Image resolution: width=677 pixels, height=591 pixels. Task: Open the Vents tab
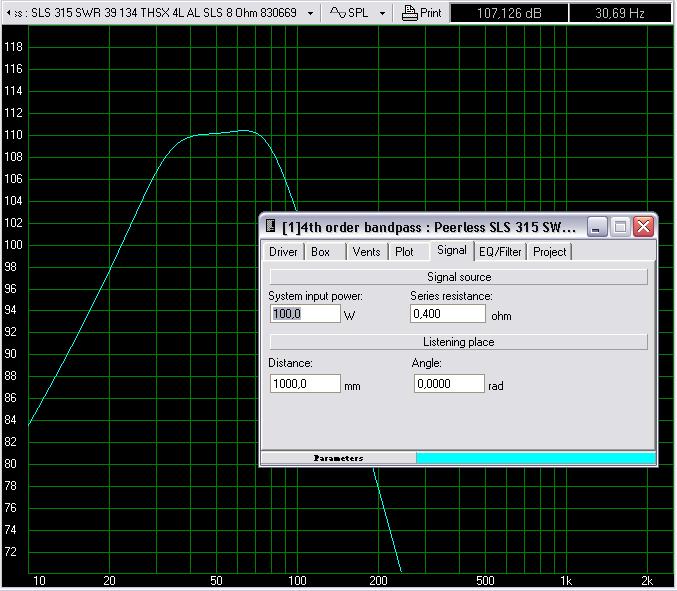(366, 252)
